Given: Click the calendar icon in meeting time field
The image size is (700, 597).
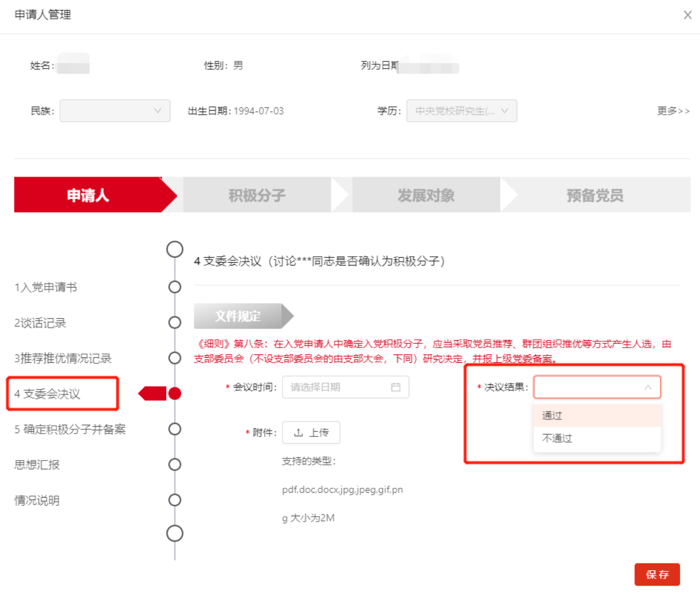Looking at the screenshot, I should [x=395, y=387].
